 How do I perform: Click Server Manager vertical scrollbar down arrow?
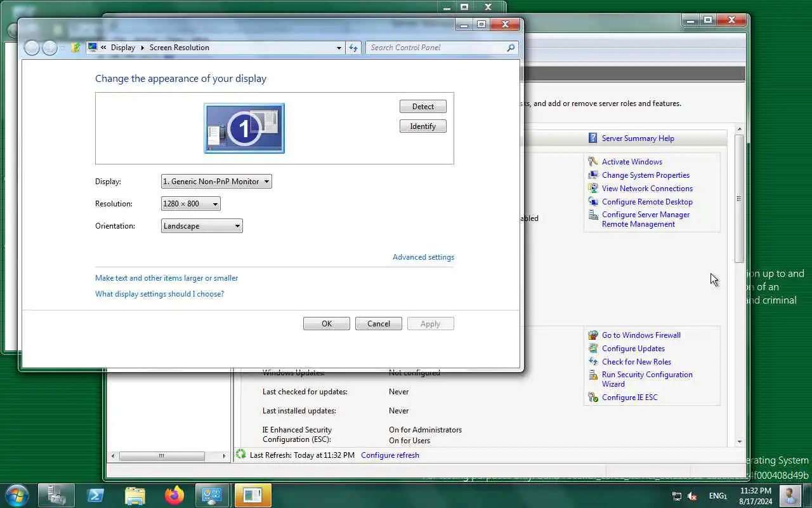739,442
